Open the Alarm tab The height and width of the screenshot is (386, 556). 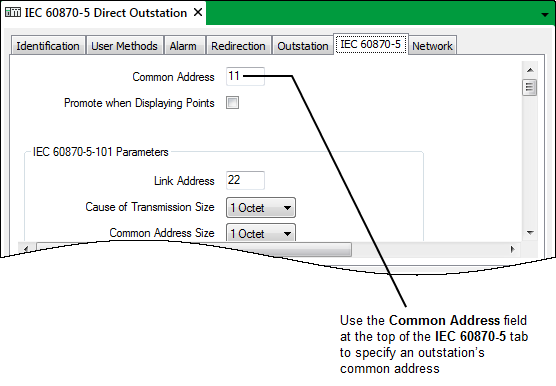tap(183, 45)
